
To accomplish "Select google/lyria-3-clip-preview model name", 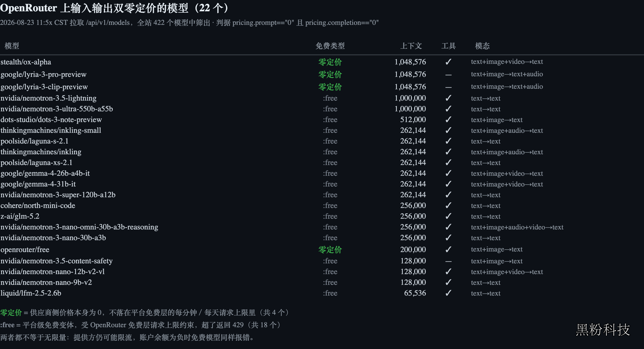I will [44, 87].
